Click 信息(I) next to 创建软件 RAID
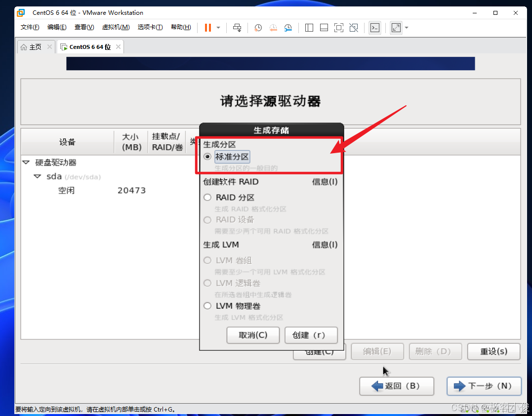The width and height of the screenshot is (532, 416). 325,182
